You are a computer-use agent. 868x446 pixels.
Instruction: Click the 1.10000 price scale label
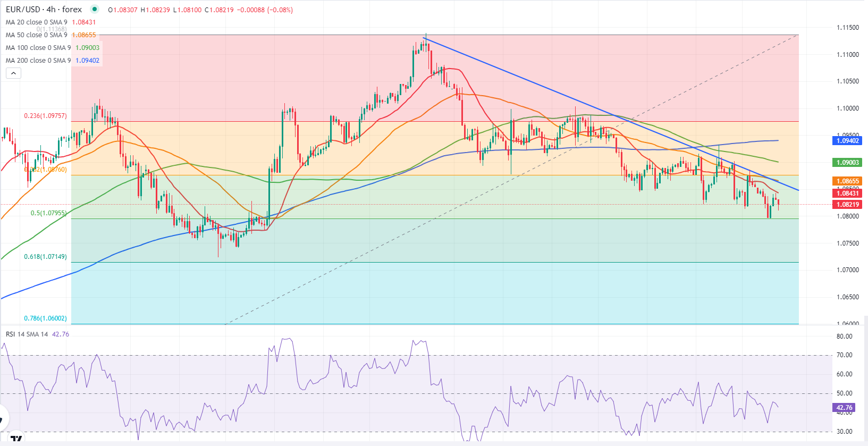[848, 108]
